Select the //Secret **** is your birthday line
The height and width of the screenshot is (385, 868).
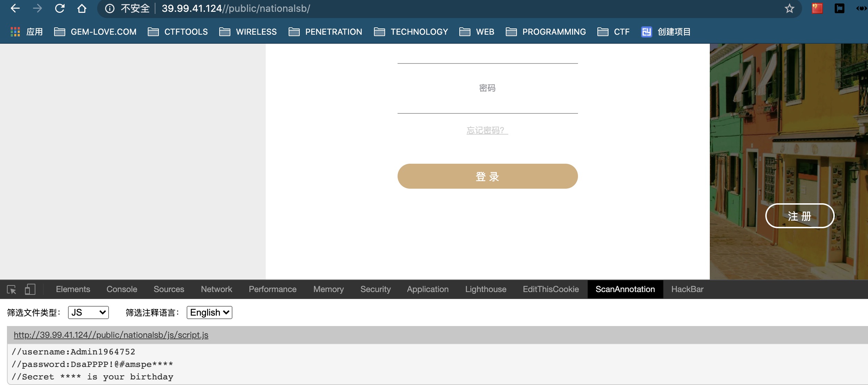point(92,377)
